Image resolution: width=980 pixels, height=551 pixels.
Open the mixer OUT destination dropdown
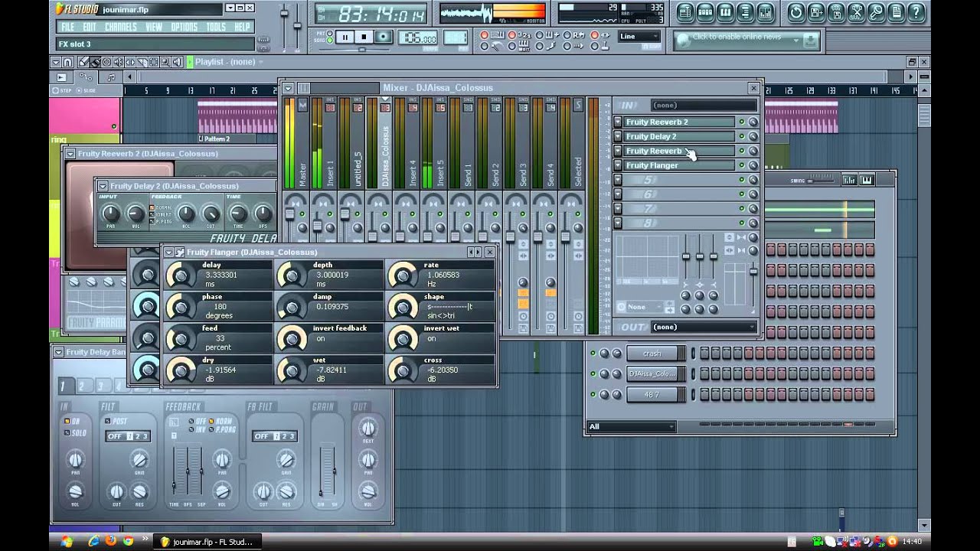coord(703,327)
